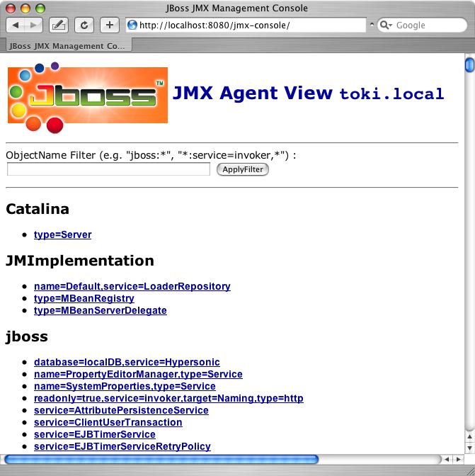475x476 pixels.
Task: Close the window with the red button
Action: [11, 8]
